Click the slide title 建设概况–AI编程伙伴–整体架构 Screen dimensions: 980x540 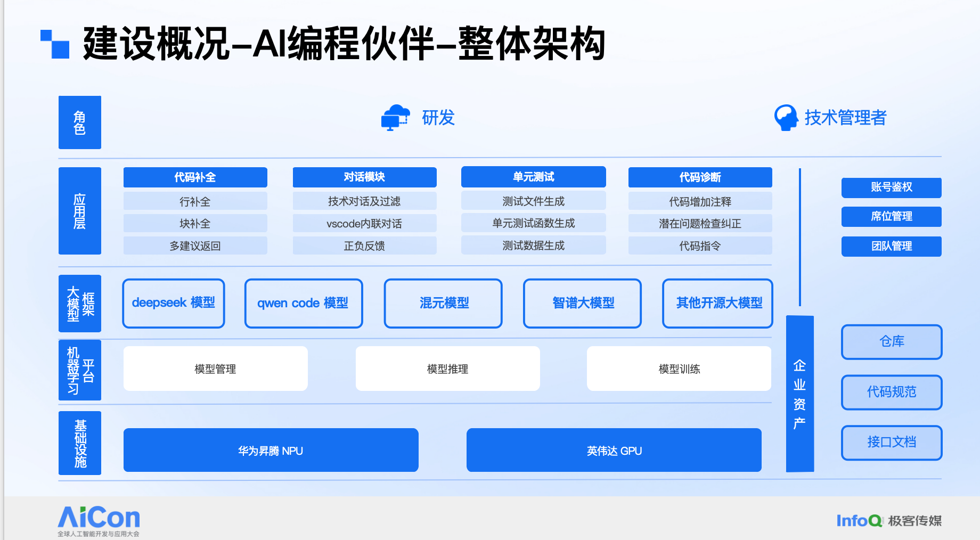pyautogui.click(x=344, y=44)
